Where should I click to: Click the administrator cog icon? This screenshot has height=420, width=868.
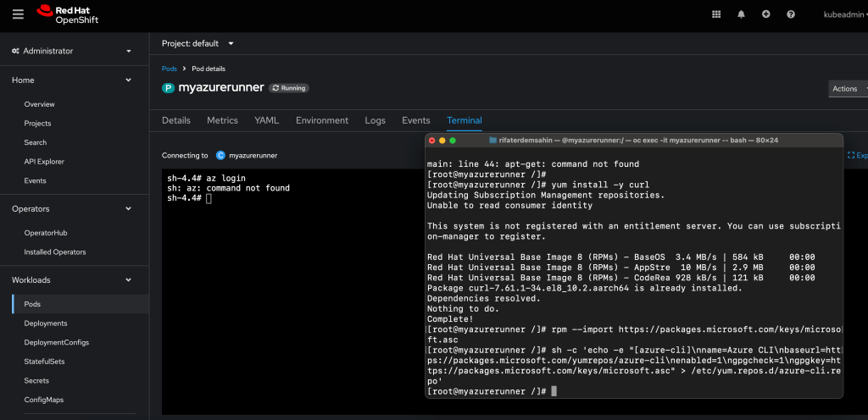[x=15, y=51]
